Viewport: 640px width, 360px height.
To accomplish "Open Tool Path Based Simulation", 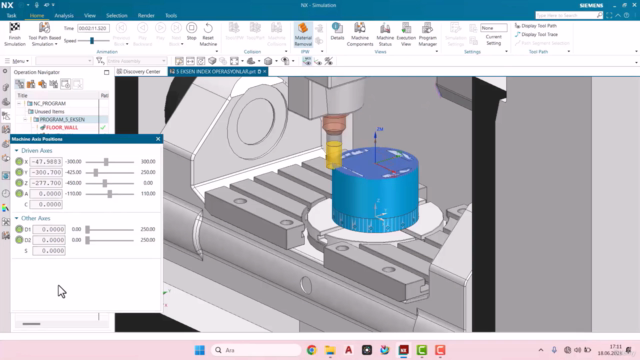I will point(44,34).
